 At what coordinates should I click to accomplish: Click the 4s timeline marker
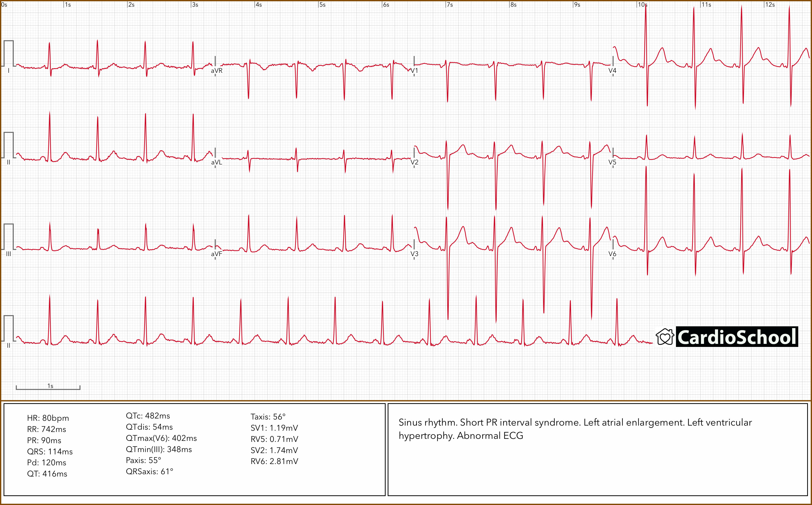pos(259,5)
